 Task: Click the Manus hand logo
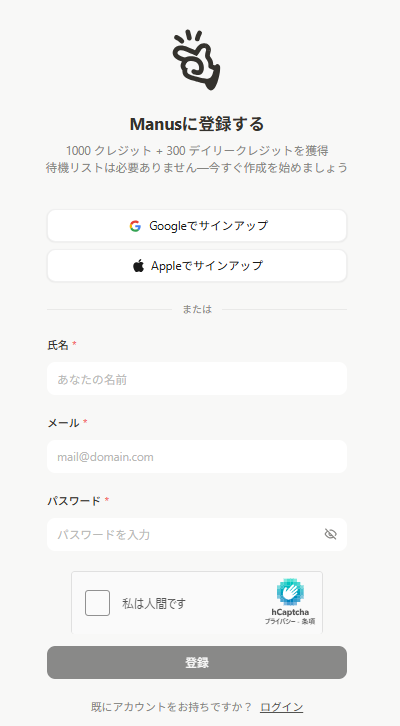(197, 60)
